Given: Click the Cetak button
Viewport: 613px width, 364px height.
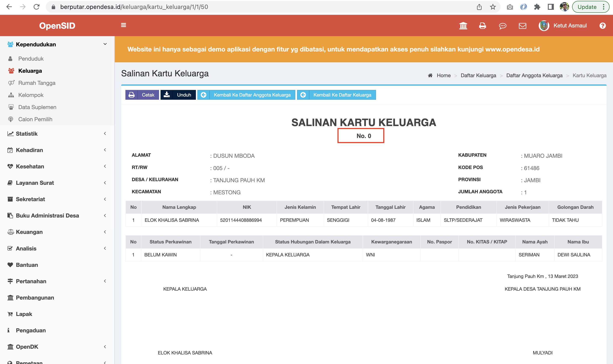Looking at the screenshot, I should (142, 95).
